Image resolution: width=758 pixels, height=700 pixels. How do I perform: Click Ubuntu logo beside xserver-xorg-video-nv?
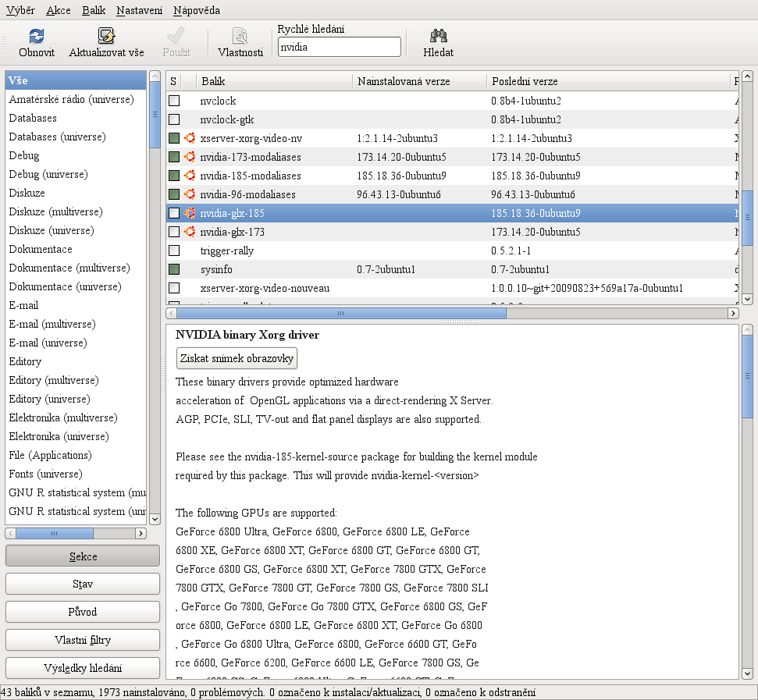click(x=190, y=138)
